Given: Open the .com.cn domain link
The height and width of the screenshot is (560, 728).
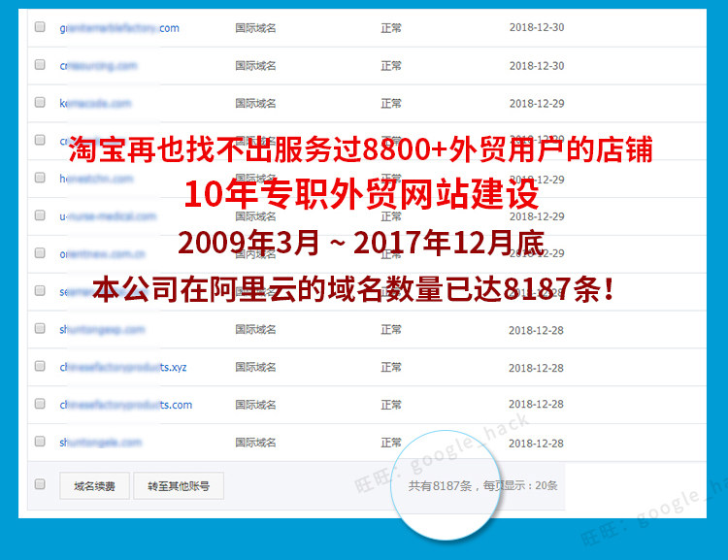Looking at the screenshot, I should 102,254.
